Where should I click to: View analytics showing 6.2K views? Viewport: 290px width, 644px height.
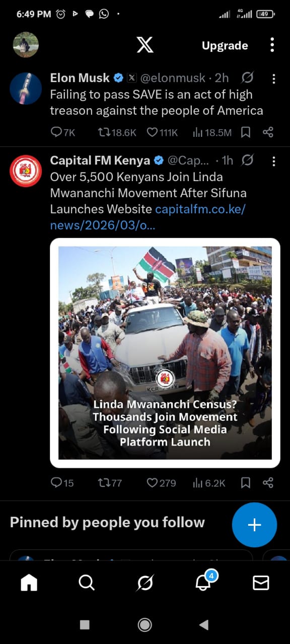click(209, 483)
